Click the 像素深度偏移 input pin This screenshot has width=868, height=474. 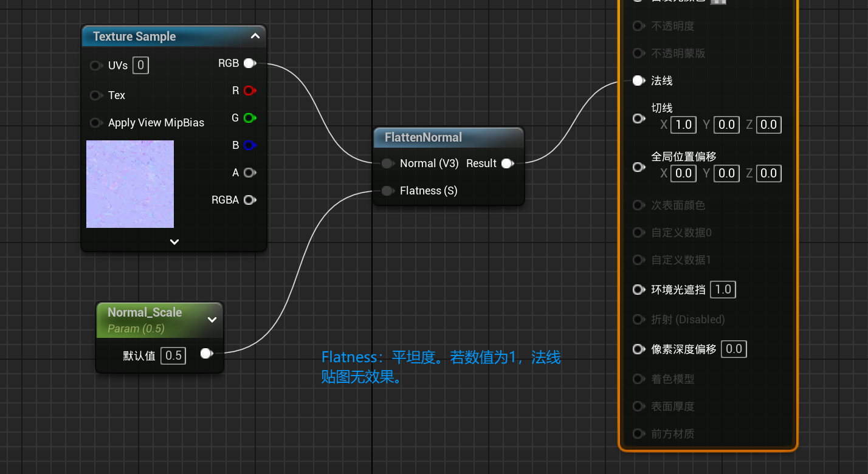pos(638,349)
